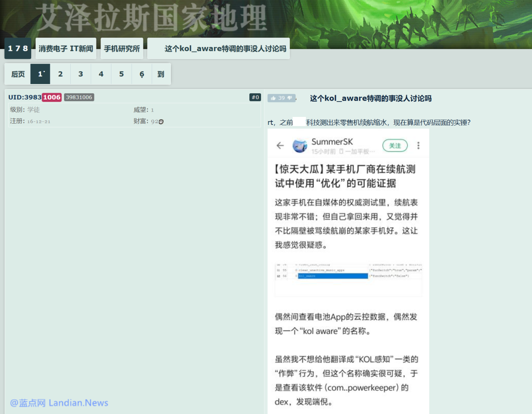Open the 手机研究所 board breadcrumb
The width and height of the screenshot is (532, 414).
[x=122, y=49]
